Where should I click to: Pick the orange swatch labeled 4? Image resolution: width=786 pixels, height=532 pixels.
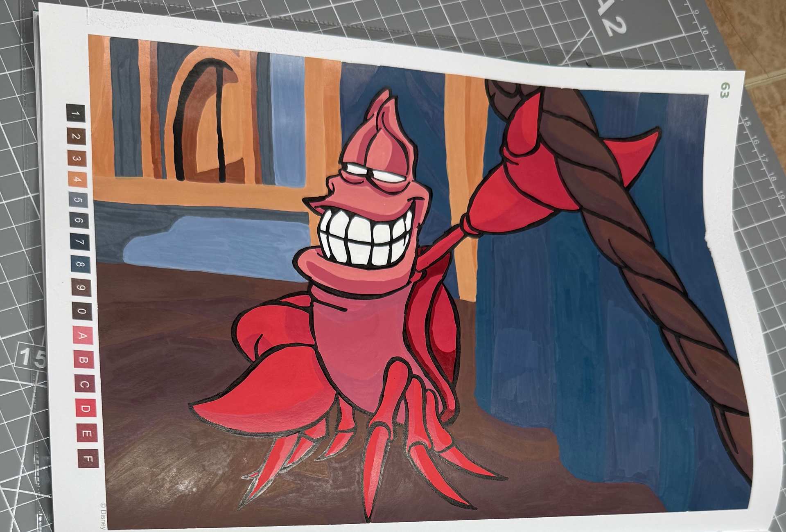click(78, 180)
